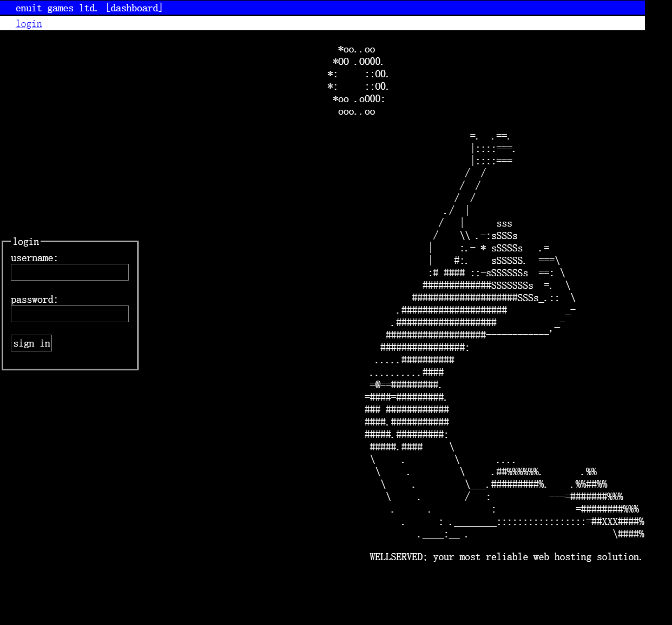The width and height of the screenshot is (672, 625).
Task: Click the "username:" label
Action: pos(34,258)
